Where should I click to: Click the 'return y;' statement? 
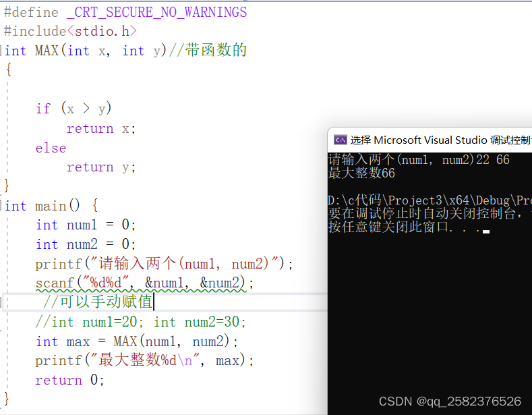pyautogui.click(x=101, y=167)
